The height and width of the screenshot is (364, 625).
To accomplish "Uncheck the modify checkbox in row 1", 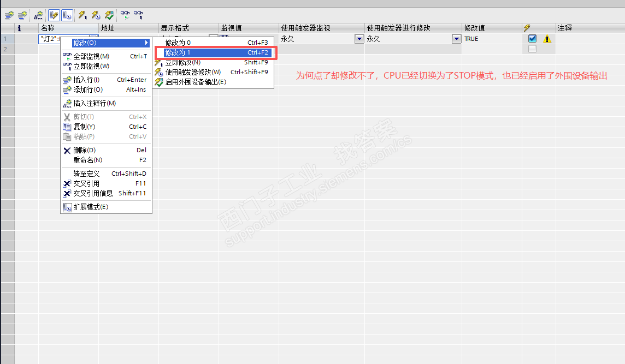I will click(532, 39).
